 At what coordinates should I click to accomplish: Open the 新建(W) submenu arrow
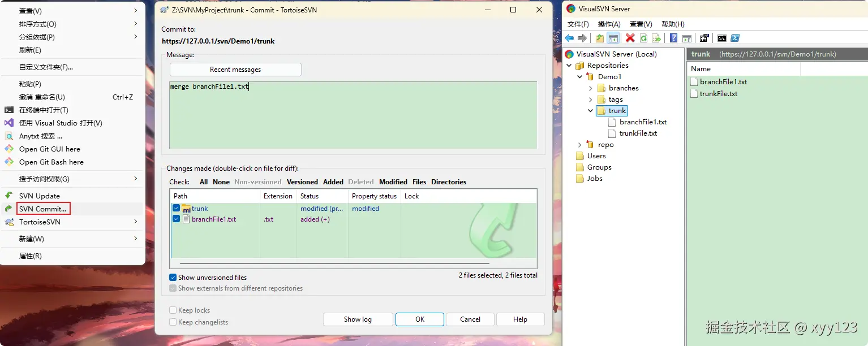click(136, 239)
